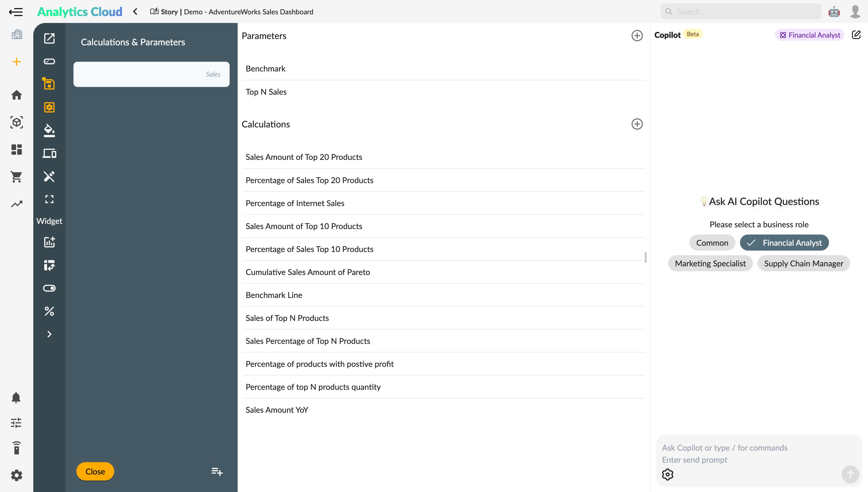Toggle the Marketing Specialist role
This screenshot has height=492, width=868.
pyautogui.click(x=710, y=263)
